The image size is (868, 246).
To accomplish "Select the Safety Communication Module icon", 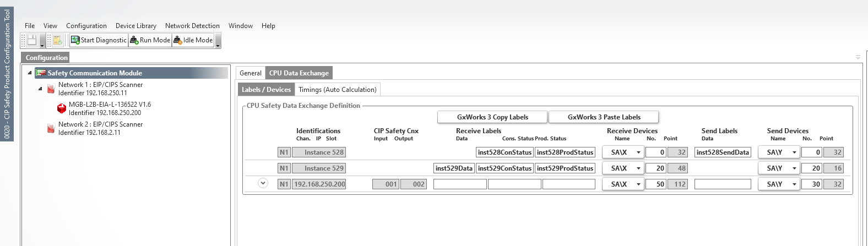I will pos(41,73).
